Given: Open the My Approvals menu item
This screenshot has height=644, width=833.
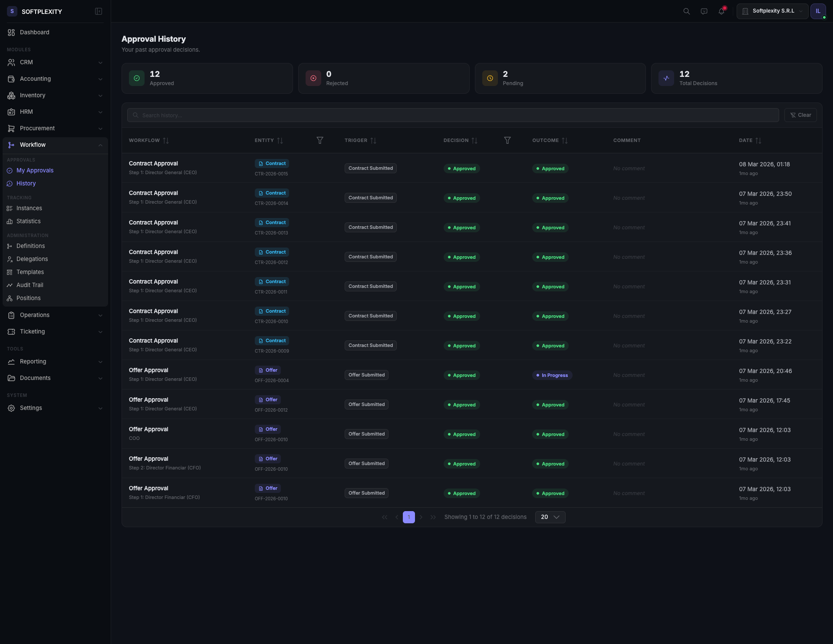Looking at the screenshot, I should pyautogui.click(x=35, y=170).
